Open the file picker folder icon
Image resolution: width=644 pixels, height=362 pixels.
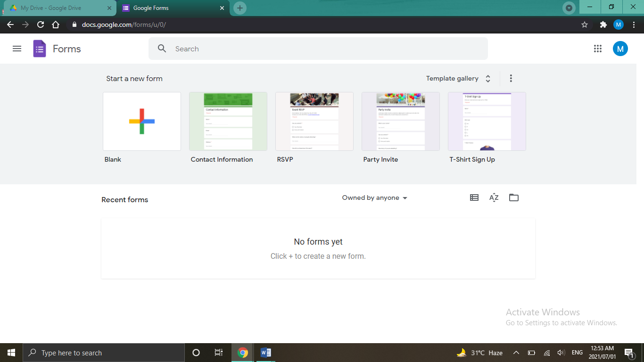[514, 198]
